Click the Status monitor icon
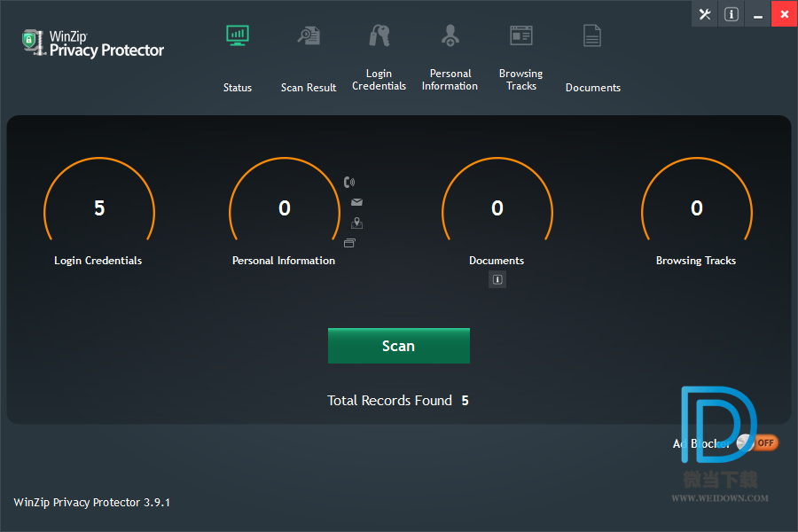 [238, 35]
